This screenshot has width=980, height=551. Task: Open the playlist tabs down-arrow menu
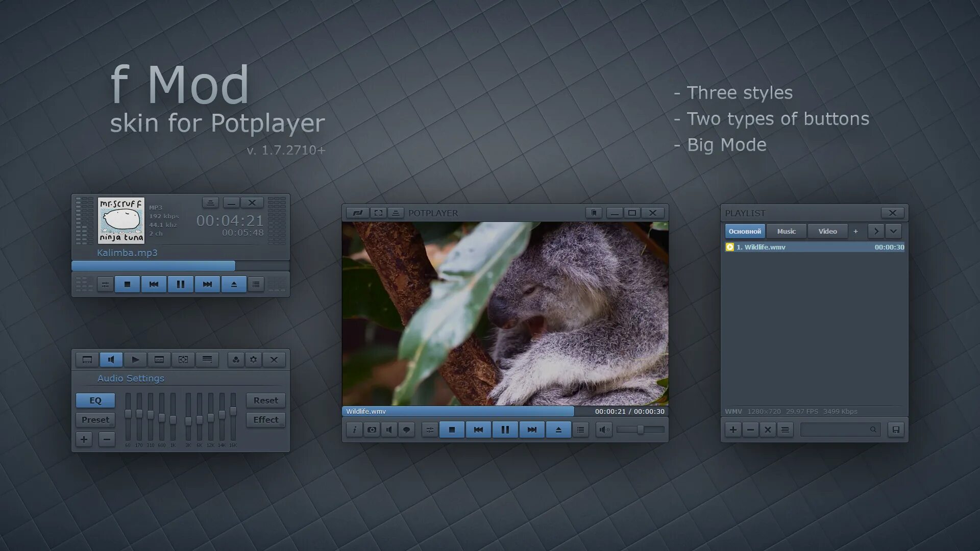(893, 231)
